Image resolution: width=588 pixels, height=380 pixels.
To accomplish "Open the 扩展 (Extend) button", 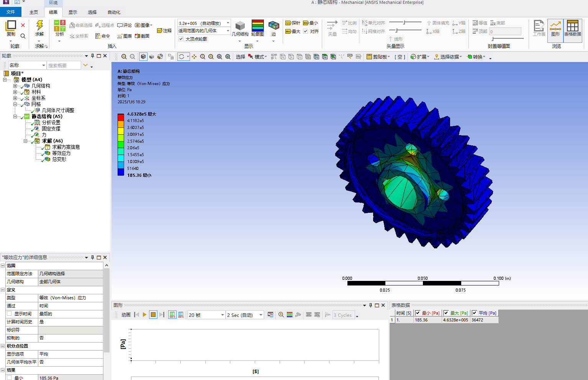I will tap(420, 57).
